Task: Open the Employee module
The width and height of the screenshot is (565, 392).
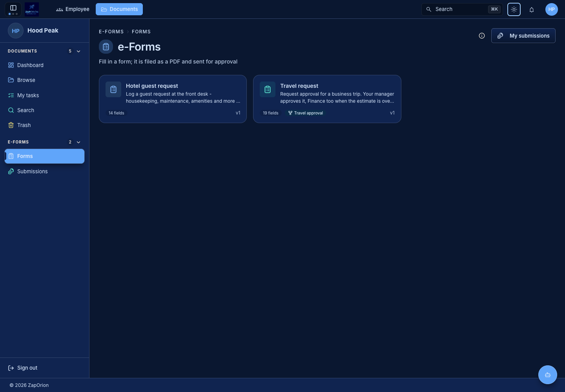Action: (x=73, y=9)
